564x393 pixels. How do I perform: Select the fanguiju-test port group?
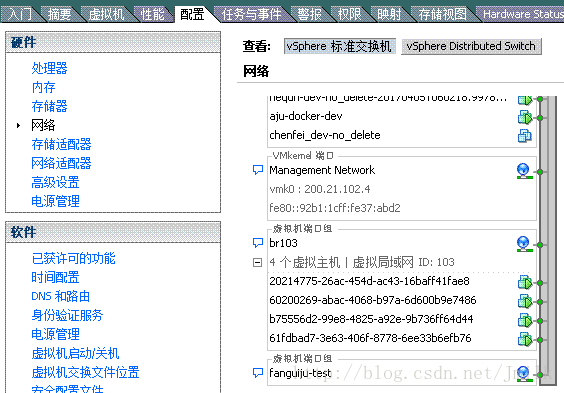[x=300, y=373]
